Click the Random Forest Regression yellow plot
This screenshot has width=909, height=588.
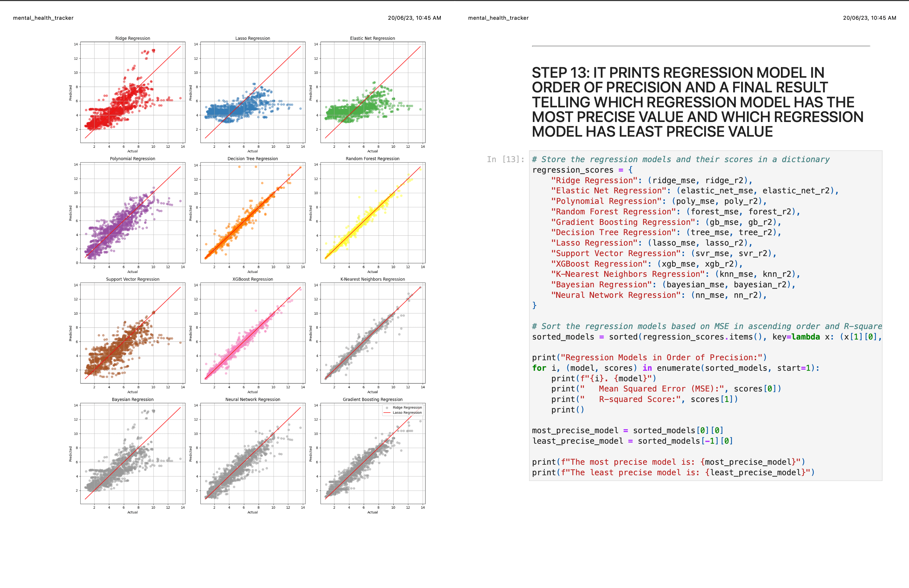click(373, 213)
